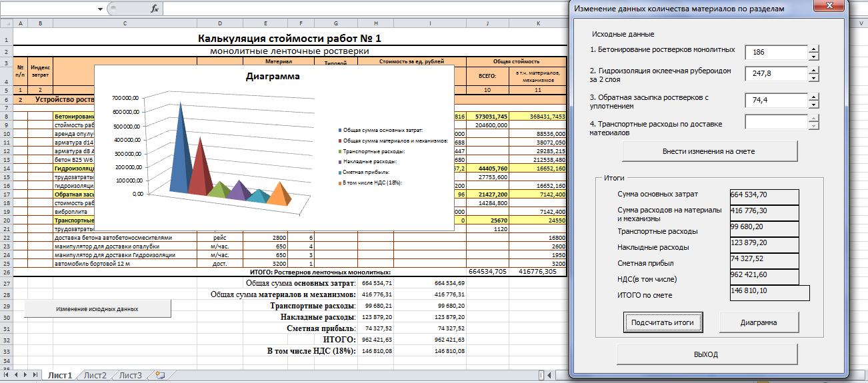Click the НДС box showing 962 421,60
Screen dimensions: 868x383
[765, 276]
